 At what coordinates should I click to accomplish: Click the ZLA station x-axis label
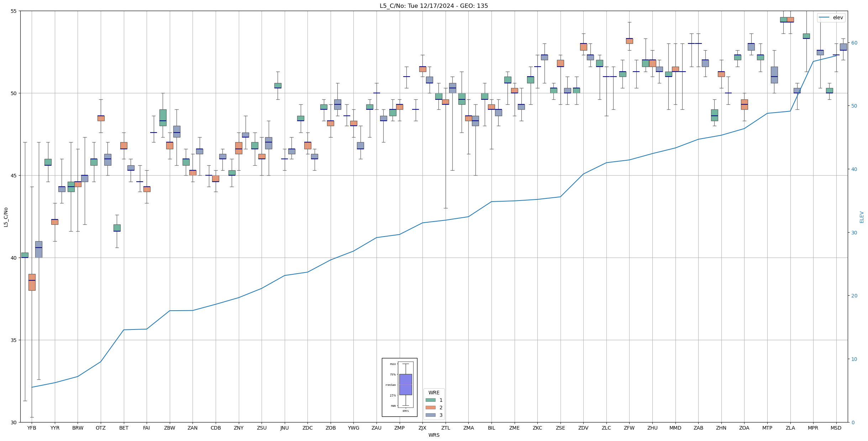tap(790, 428)
